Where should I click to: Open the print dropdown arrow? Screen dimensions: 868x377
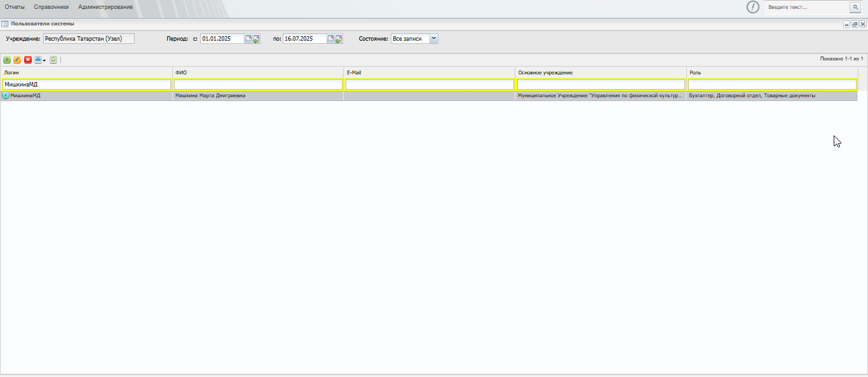tap(44, 60)
